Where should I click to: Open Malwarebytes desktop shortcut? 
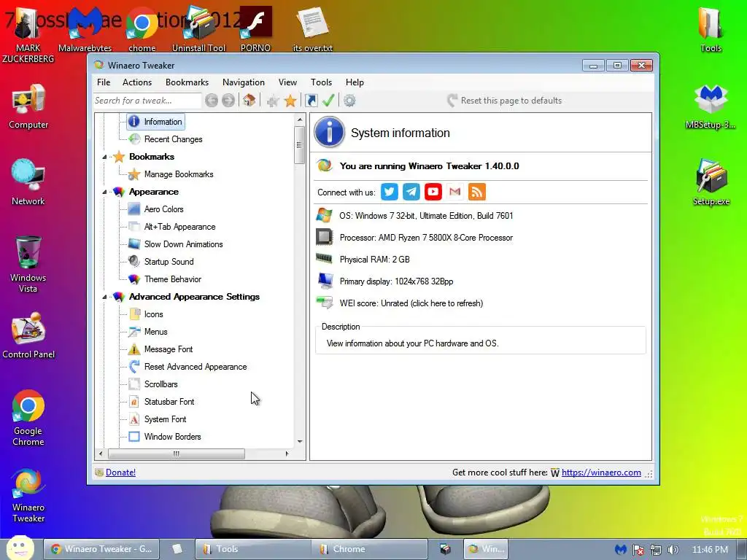(x=85, y=29)
